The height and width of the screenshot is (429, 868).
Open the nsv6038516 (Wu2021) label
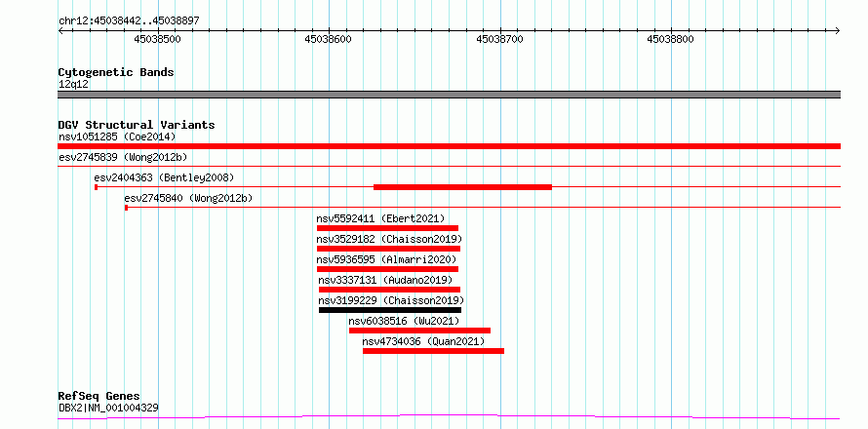point(404,321)
